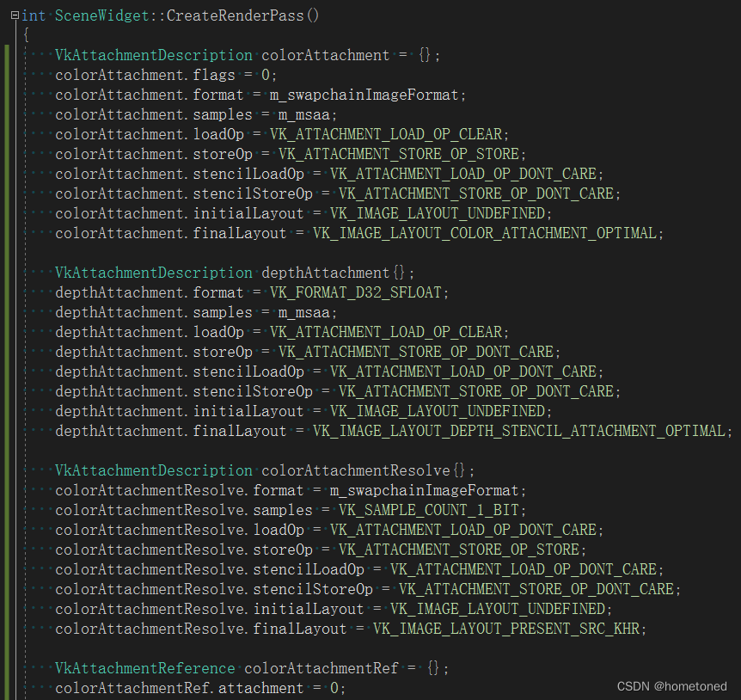Click colorAttachmentRef.attachment assignment line

coord(198,687)
